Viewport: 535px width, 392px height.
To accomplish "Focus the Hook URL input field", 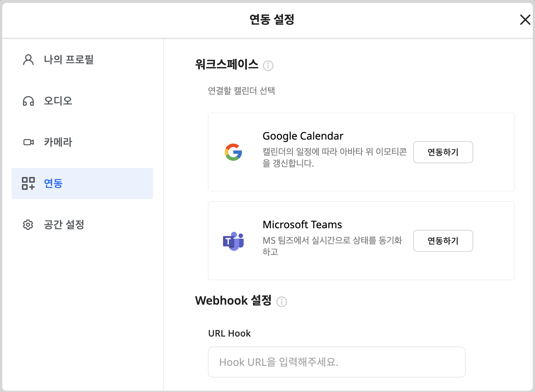I will coord(336,362).
